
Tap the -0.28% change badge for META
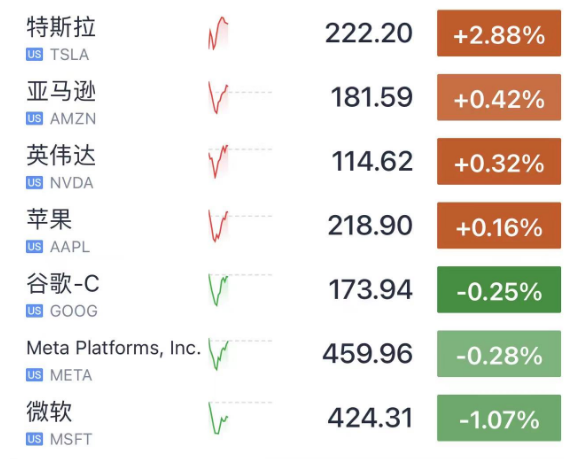[499, 354]
